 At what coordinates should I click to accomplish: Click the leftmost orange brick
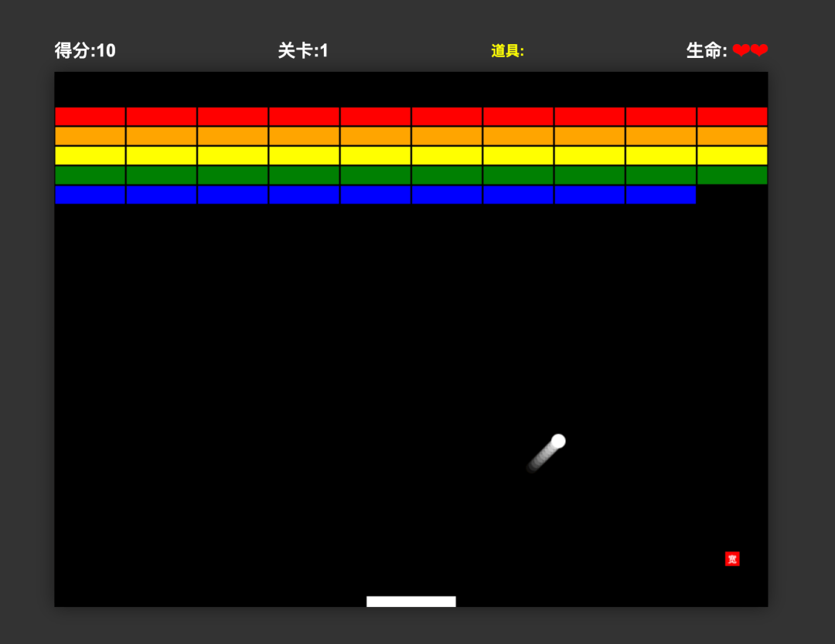[x=90, y=136]
